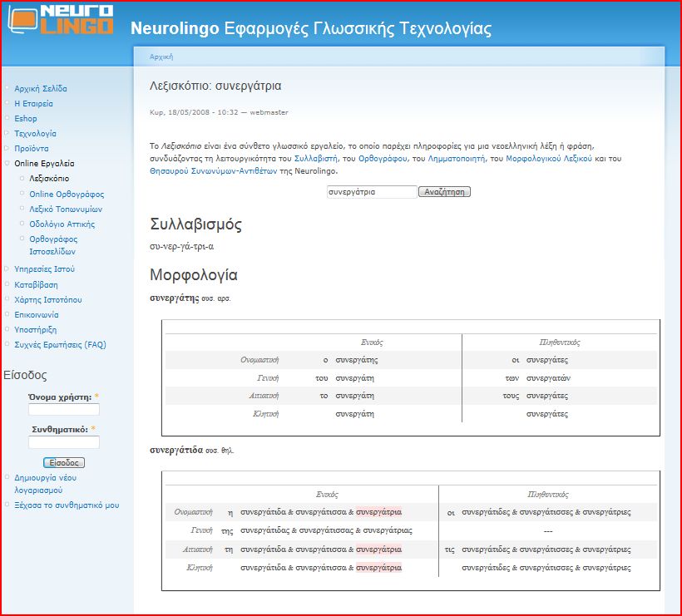
Task: Click the Neurolingo logo
Action: click(x=61, y=20)
